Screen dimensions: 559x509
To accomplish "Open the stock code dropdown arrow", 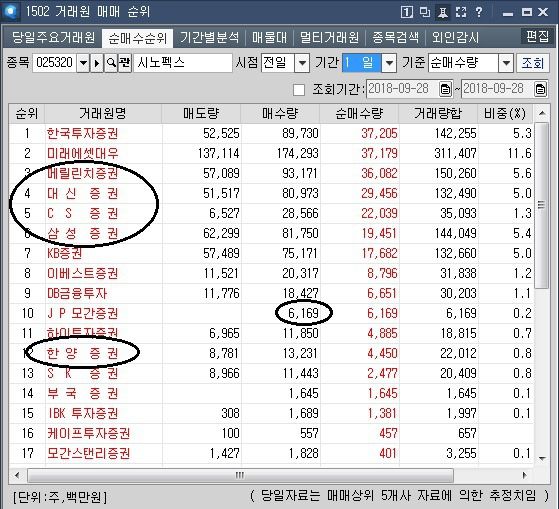I will [83, 63].
